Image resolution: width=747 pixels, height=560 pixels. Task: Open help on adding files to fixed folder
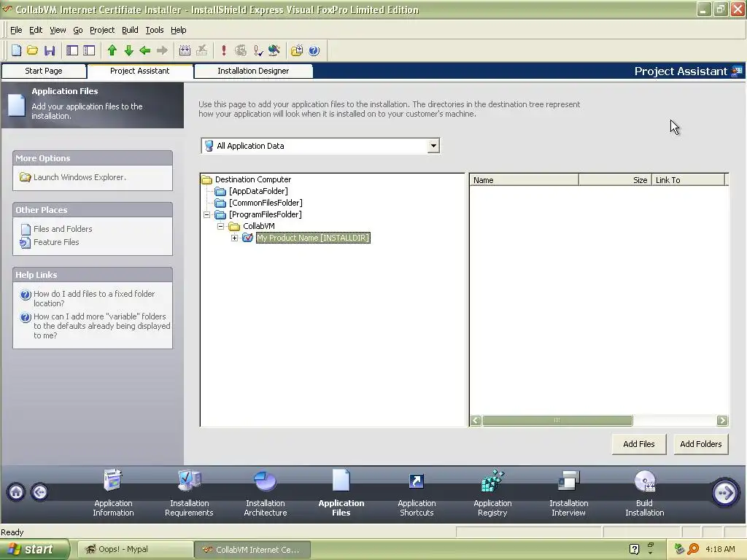(94, 298)
